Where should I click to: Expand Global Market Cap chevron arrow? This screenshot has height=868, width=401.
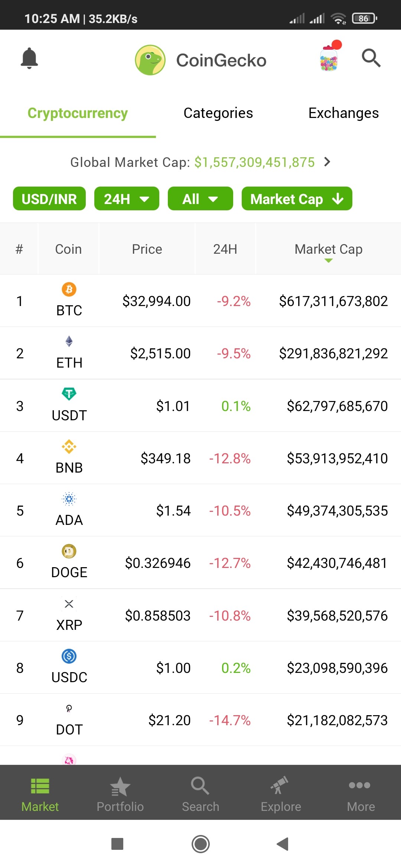click(327, 162)
